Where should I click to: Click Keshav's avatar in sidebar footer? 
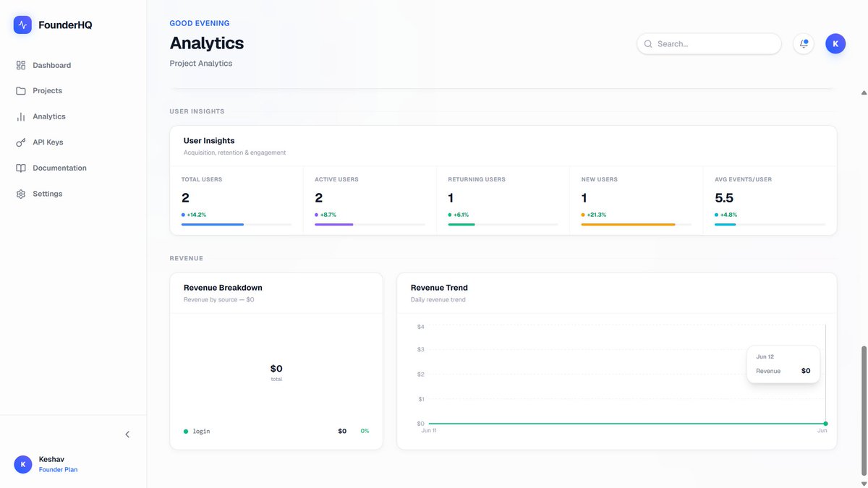23,464
